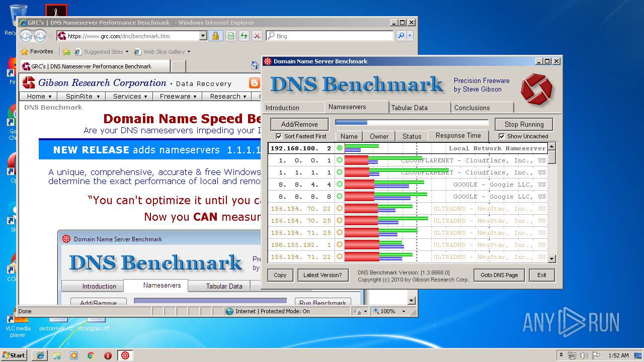
Task: Open Chrome from the taskbar
Action: (91, 355)
